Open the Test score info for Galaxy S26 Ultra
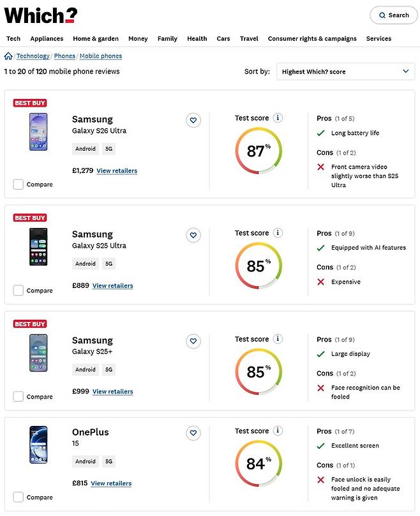The width and height of the screenshot is (420, 516). tap(276, 118)
